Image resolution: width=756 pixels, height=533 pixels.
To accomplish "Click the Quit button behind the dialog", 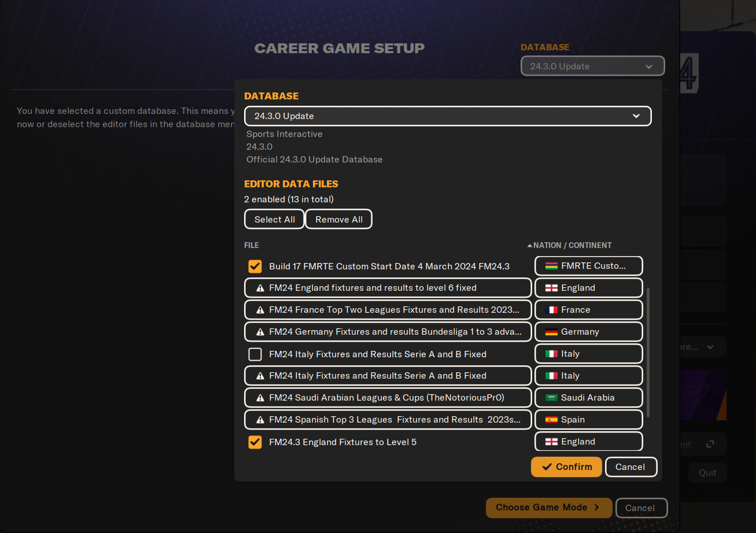I will (x=707, y=473).
